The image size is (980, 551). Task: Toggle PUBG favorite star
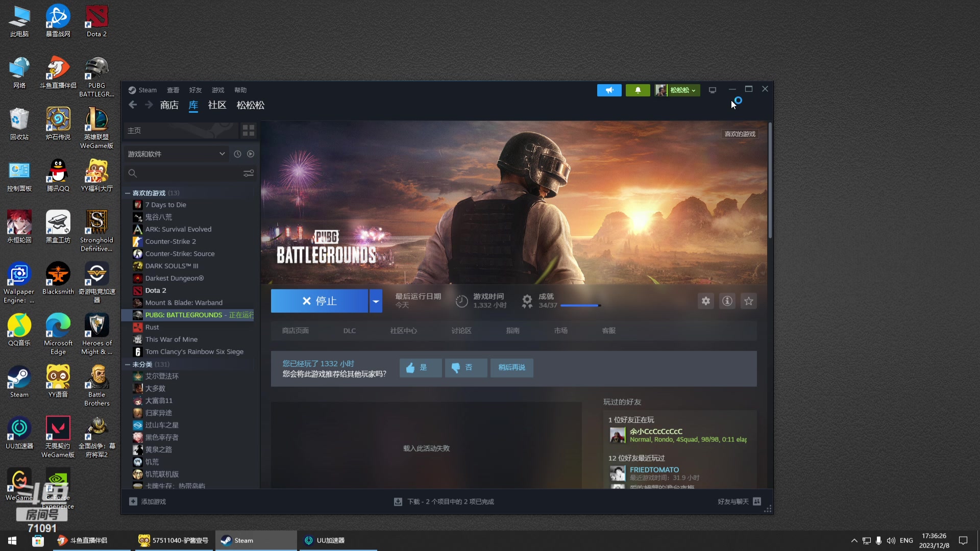[x=749, y=301]
